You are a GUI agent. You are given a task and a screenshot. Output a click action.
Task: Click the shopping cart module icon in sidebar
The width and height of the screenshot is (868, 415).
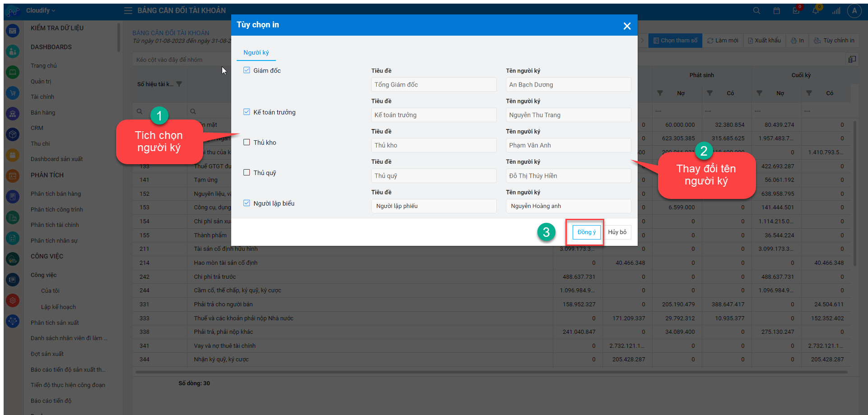[13, 93]
